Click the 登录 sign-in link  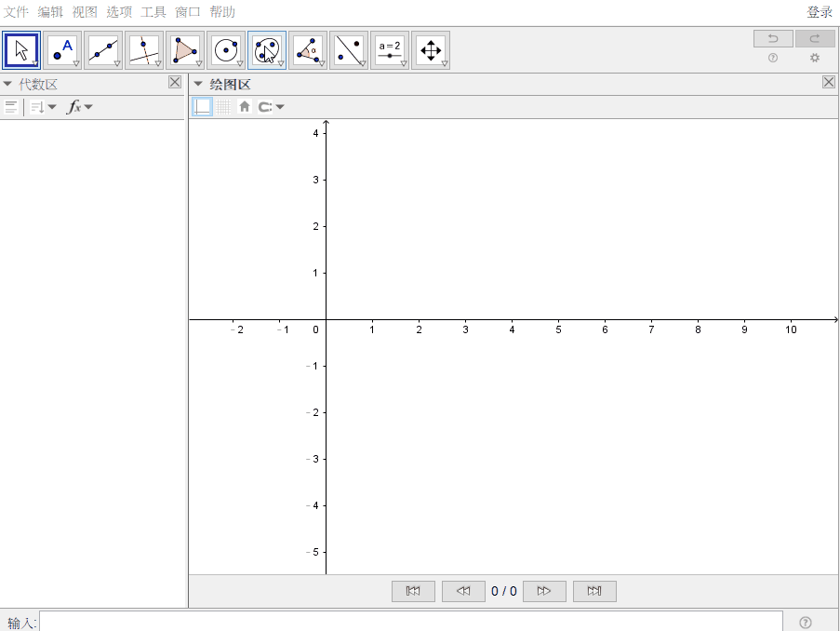click(820, 12)
